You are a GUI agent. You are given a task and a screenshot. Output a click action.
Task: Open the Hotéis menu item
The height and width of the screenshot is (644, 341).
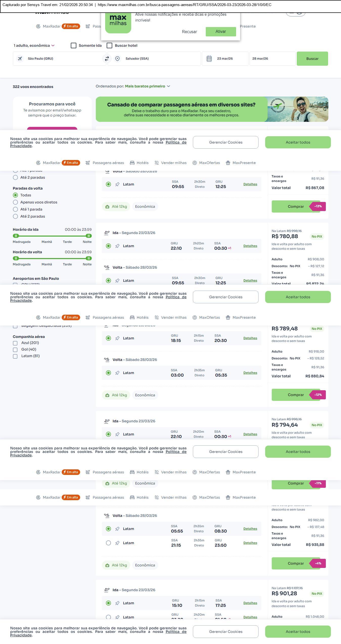pos(139,163)
